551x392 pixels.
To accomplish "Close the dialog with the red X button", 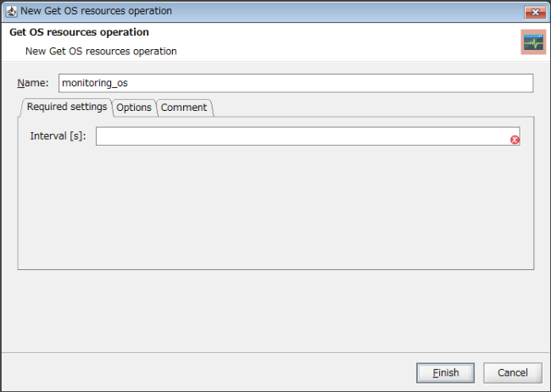I will pyautogui.click(x=534, y=11).
